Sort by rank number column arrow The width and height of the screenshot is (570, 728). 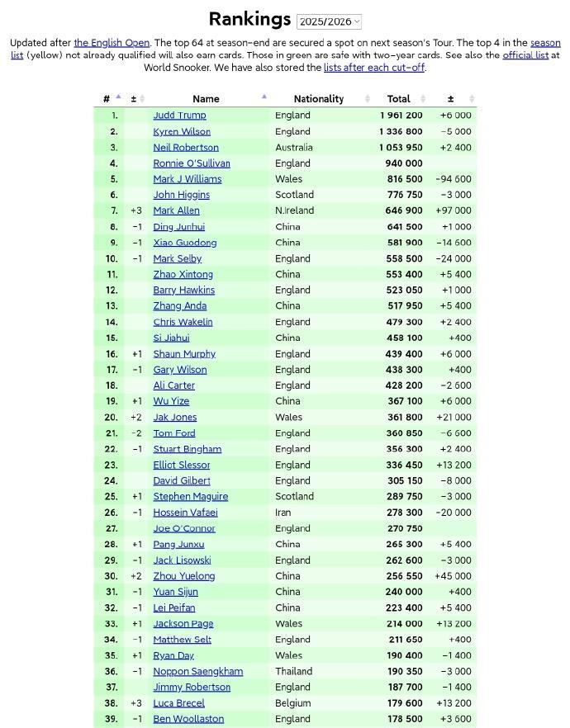pos(118,98)
